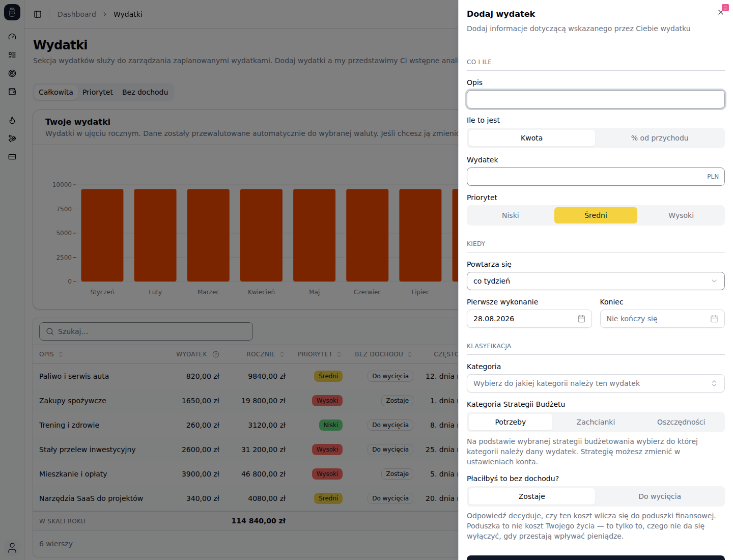Set priority to Niski

coord(511,215)
